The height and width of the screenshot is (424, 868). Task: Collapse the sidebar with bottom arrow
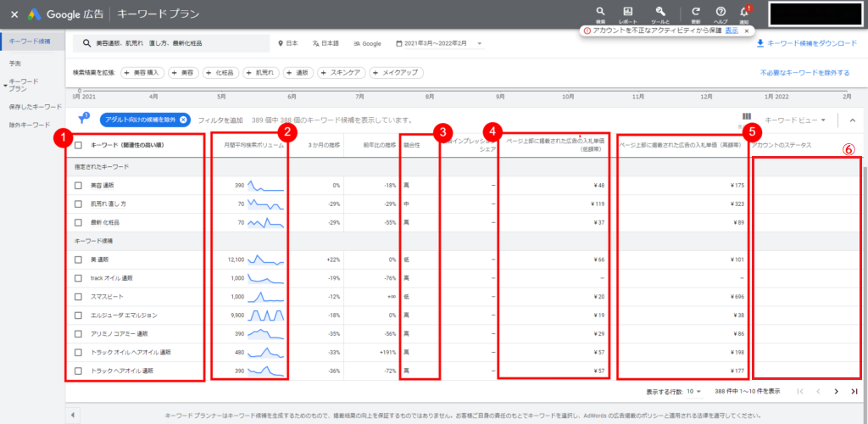pyautogui.click(x=73, y=415)
